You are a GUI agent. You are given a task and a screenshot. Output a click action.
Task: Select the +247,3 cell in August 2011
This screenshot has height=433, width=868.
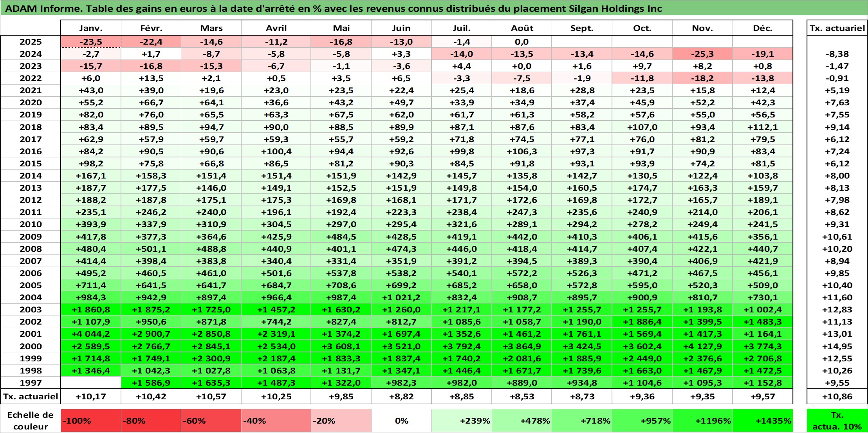[522, 212]
